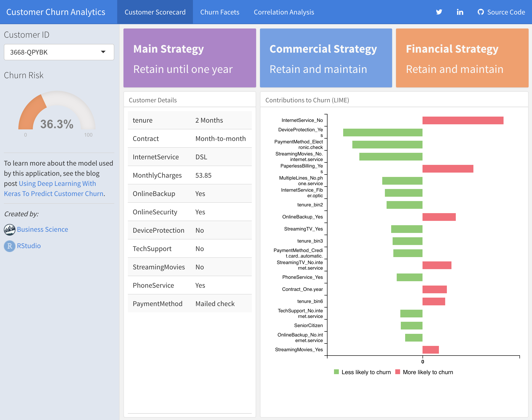Select the Customer Scorecard tab

pyautogui.click(x=155, y=12)
